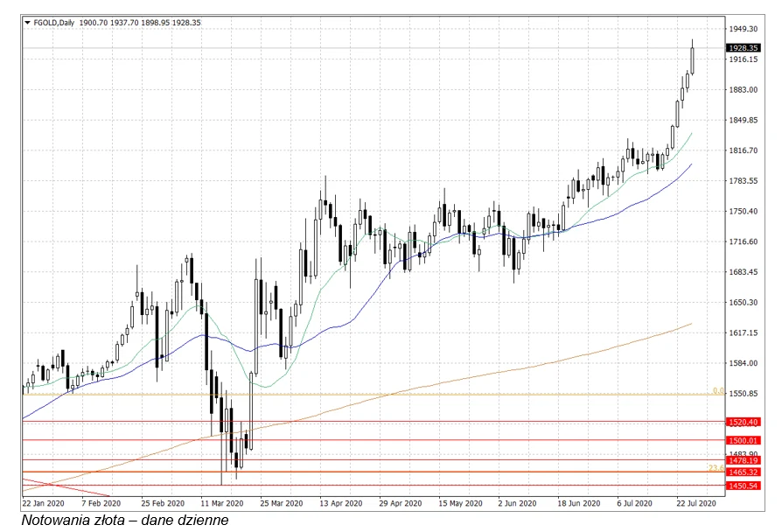Click the red 1500.01 price level tag
The width and height of the screenshot is (782, 532).
[x=743, y=440]
